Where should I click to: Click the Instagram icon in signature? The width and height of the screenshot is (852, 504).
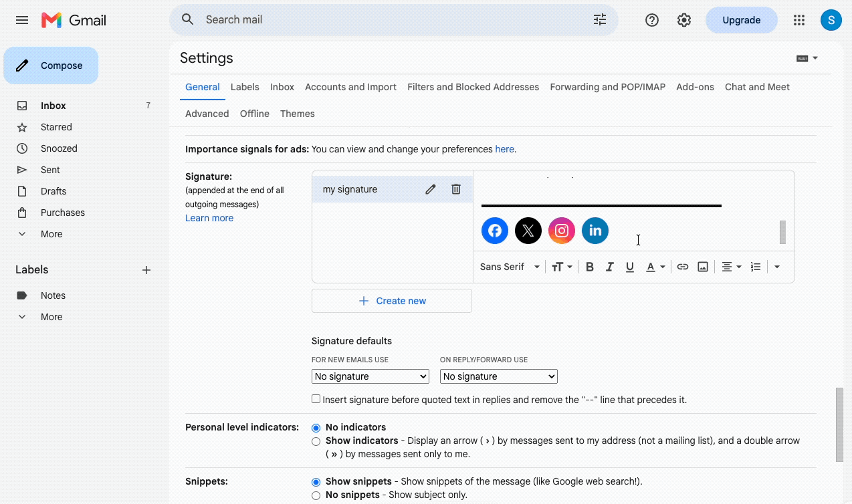tap(562, 231)
